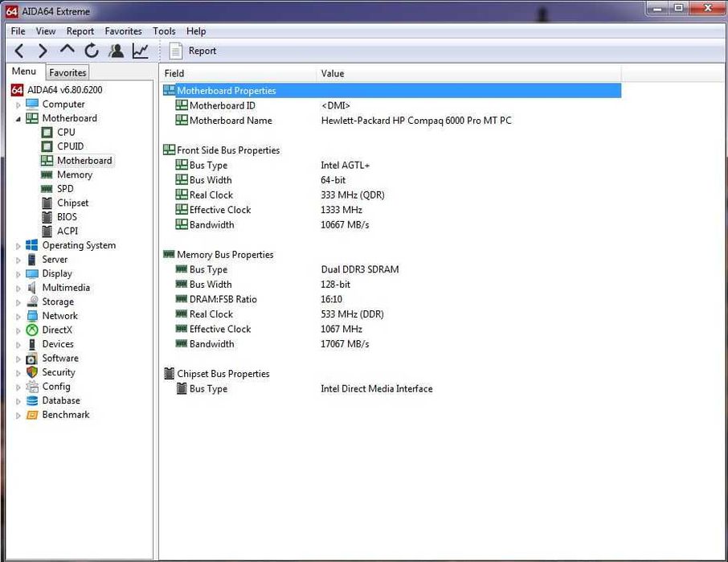The height and width of the screenshot is (562, 728).
Task: Click the Windows logo beside Operating System
Action: click(32, 245)
